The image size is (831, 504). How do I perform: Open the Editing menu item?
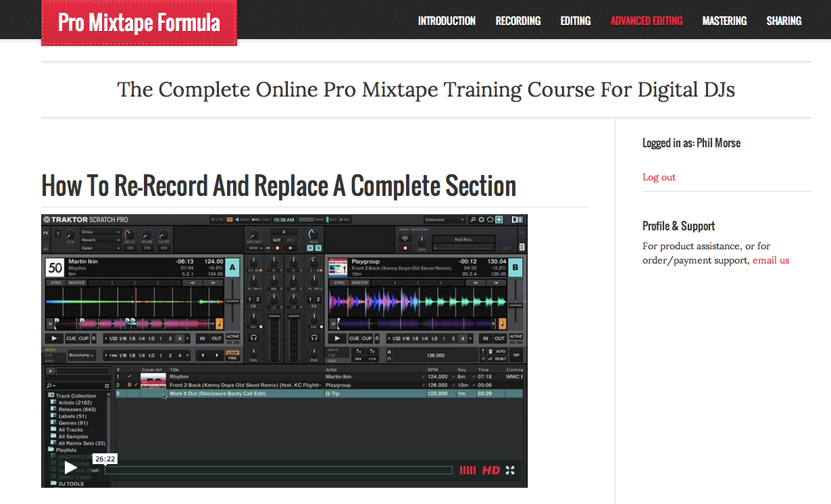pyautogui.click(x=576, y=21)
